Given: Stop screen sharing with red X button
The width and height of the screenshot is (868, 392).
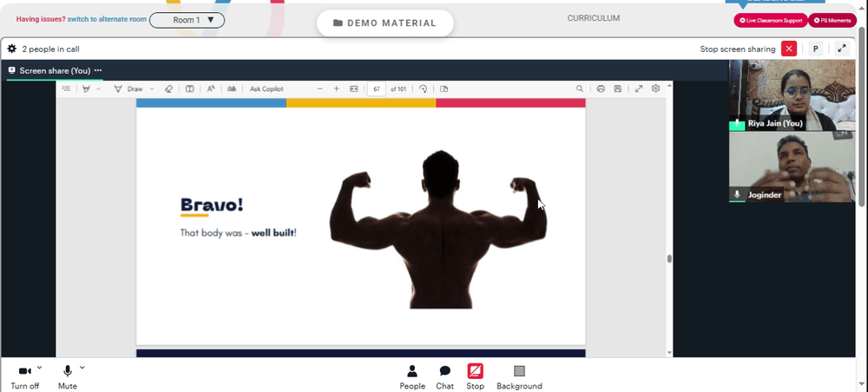Looking at the screenshot, I should pos(789,49).
